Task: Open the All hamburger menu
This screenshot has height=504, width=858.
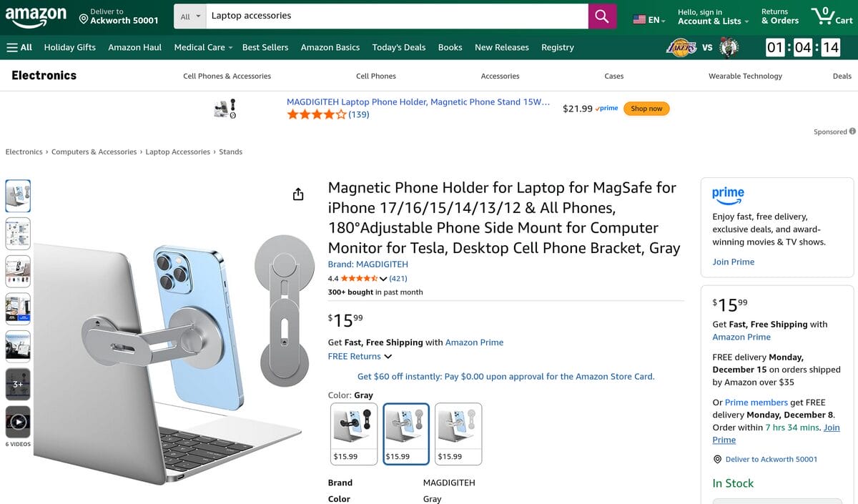Action: click(x=19, y=46)
